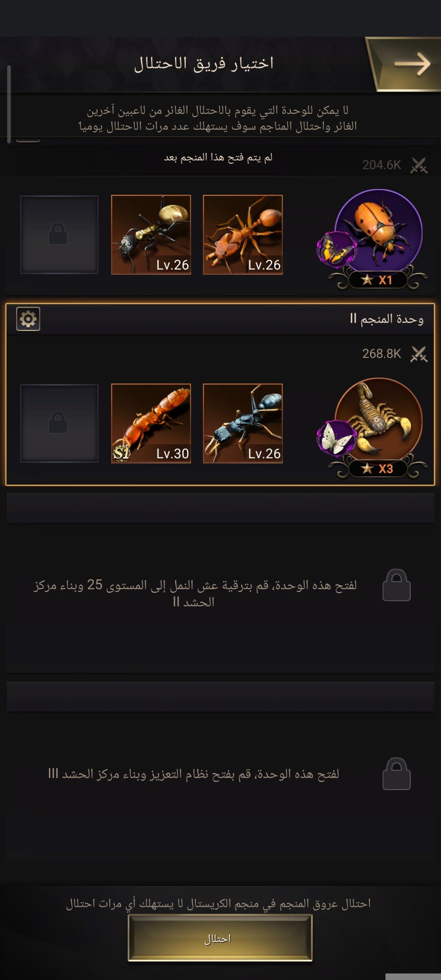This screenshot has height=980, width=441.
Task: Tap locked empty slot in mine unit II
Action: coord(59,423)
